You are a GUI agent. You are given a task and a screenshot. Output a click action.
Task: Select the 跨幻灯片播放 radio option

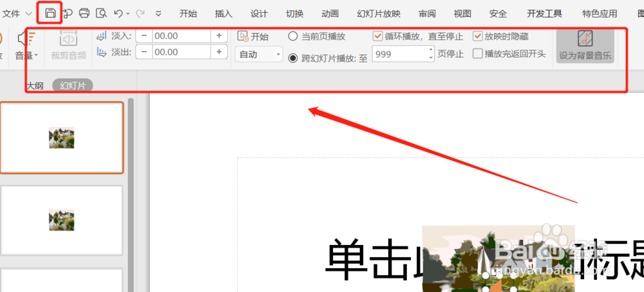click(292, 59)
